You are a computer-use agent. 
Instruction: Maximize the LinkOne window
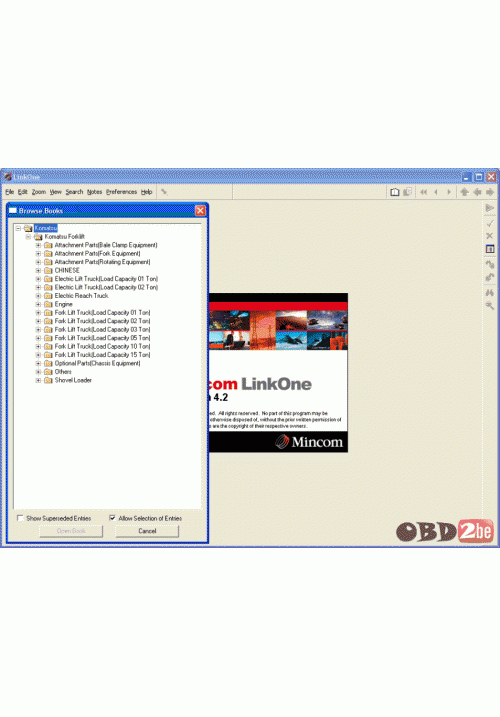(x=478, y=177)
